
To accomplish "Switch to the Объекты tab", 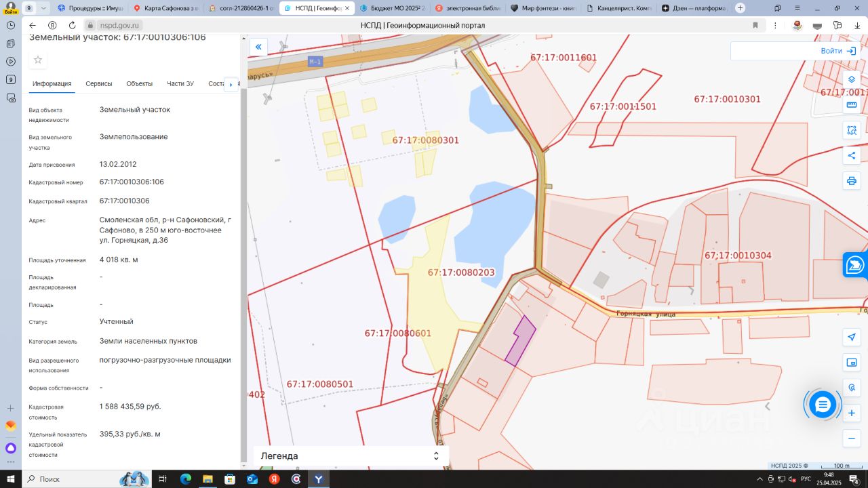I will click(x=139, y=83).
